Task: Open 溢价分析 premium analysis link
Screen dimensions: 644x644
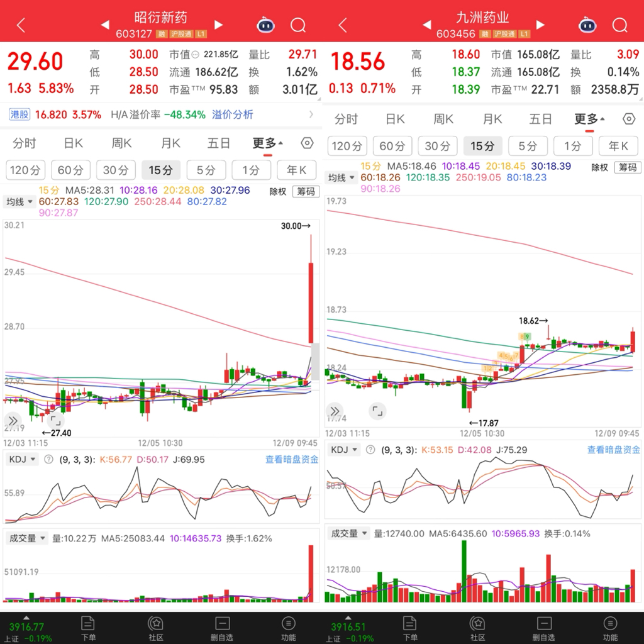Action: (x=233, y=114)
